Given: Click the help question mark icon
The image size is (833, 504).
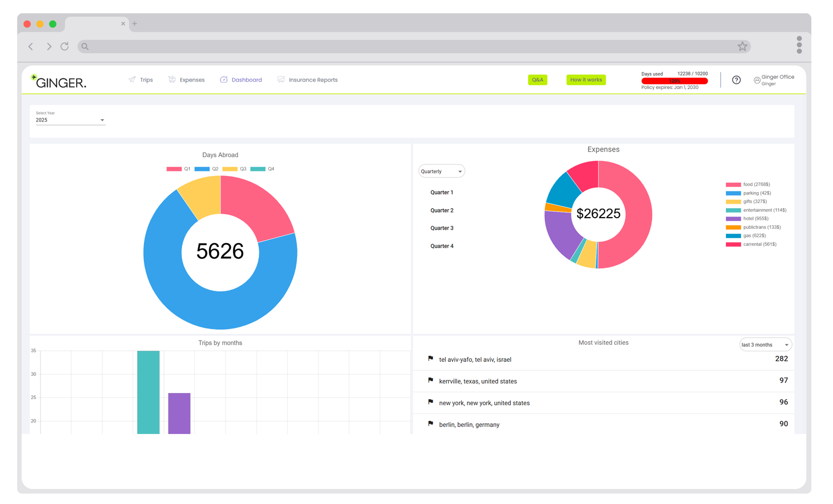Looking at the screenshot, I should [x=736, y=80].
